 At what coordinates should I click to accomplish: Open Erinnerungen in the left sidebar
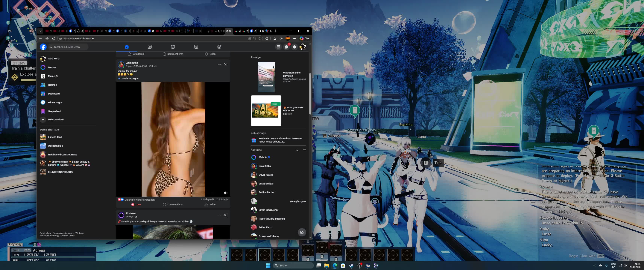tap(55, 102)
